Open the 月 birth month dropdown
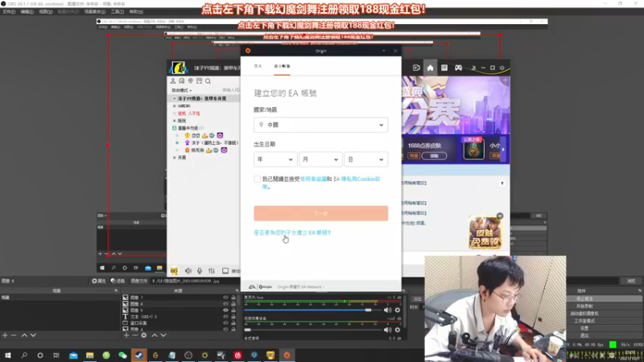 (320, 159)
